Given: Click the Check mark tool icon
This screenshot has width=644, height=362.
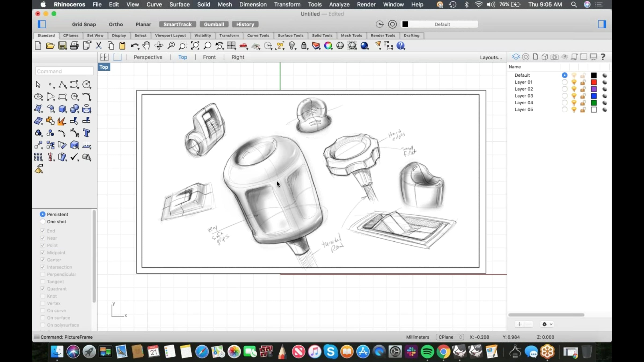Looking at the screenshot, I should (x=74, y=157).
